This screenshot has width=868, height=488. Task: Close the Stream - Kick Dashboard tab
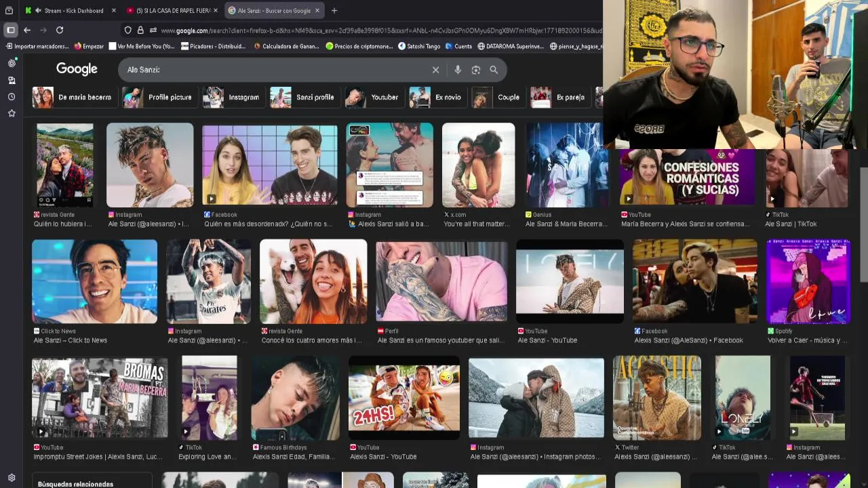(x=113, y=10)
